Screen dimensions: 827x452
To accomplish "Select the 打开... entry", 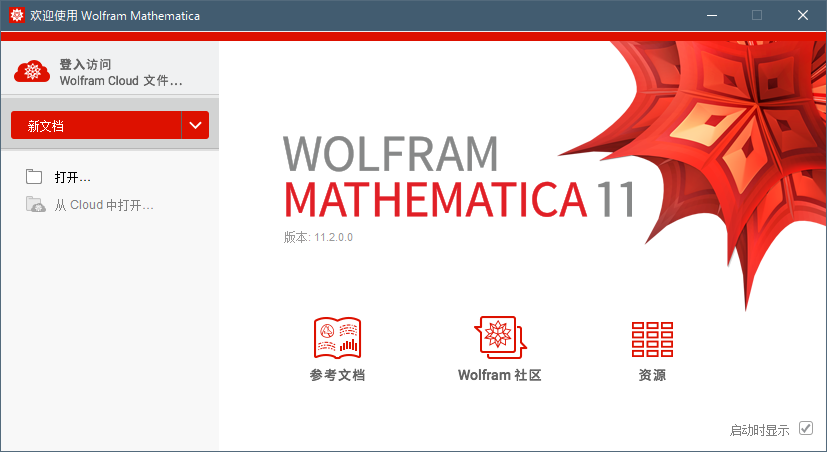I will coord(73,177).
